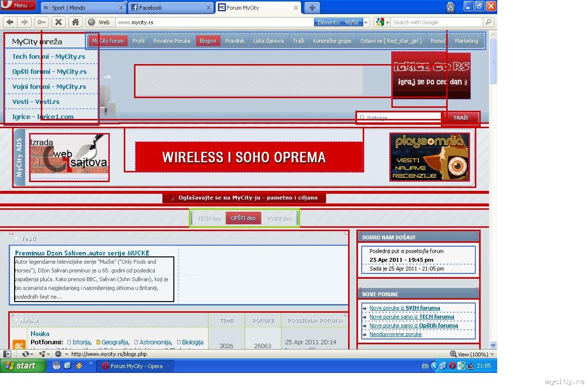588x388 pixels.
Task: Collapse the Vesti section arrow
Action: [16, 238]
